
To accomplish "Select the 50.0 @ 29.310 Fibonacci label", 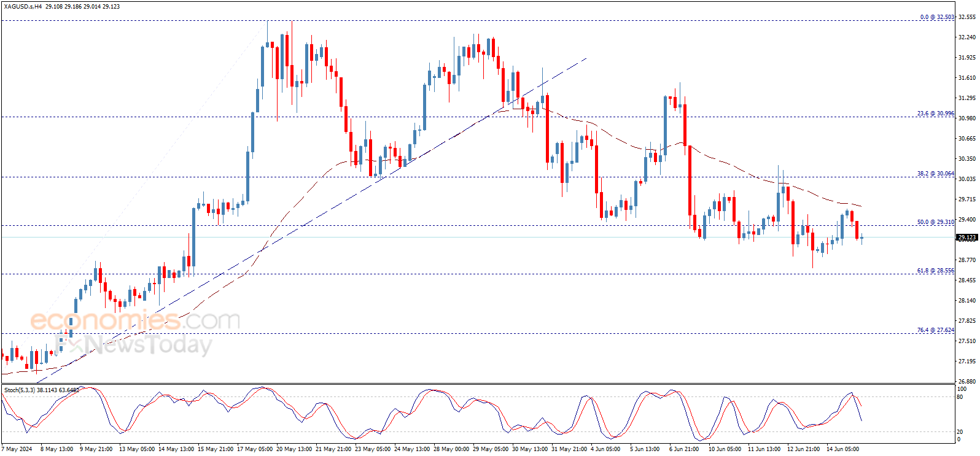I will click(x=936, y=222).
